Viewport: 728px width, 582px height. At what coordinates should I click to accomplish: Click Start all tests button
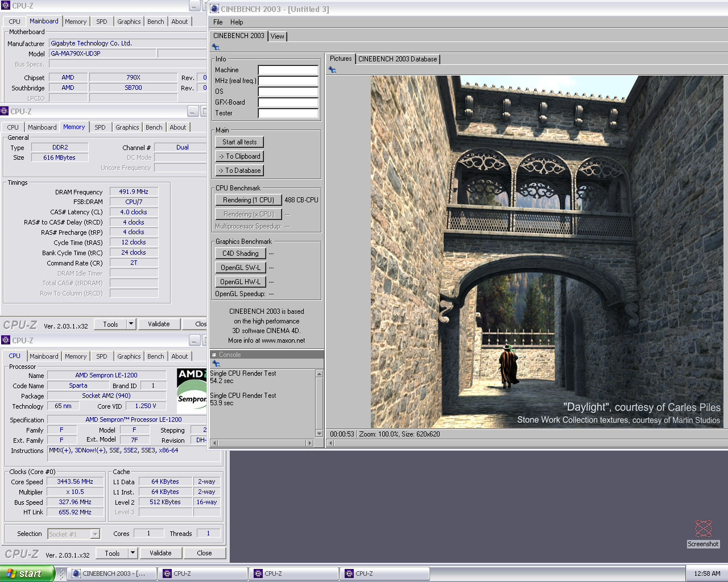(x=239, y=142)
